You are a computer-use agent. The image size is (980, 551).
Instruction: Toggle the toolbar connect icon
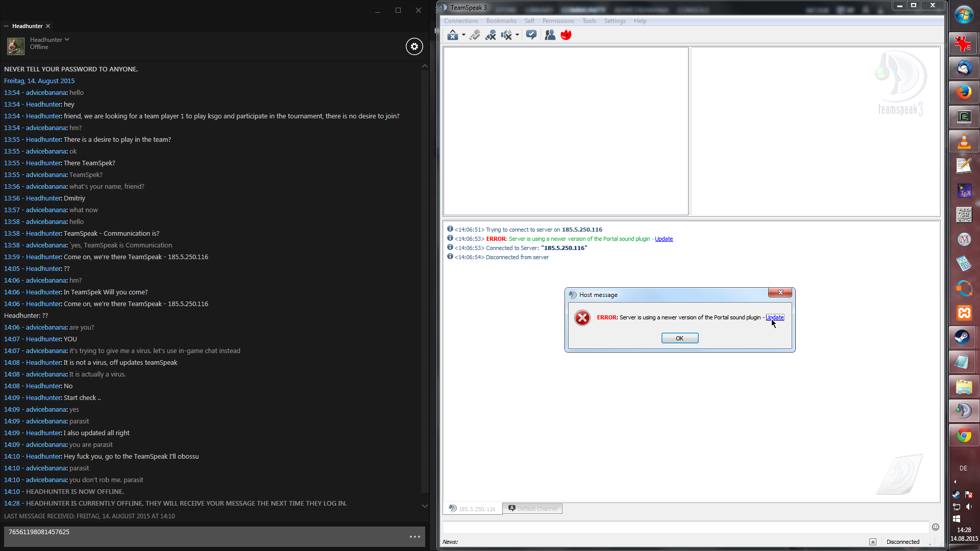[475, 35]
